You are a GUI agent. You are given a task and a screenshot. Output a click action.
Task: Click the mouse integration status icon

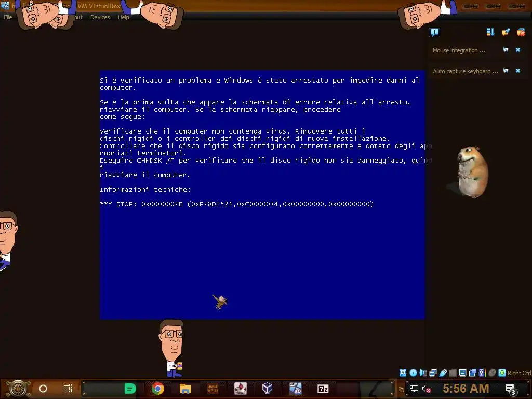click(x=492, y=373)
